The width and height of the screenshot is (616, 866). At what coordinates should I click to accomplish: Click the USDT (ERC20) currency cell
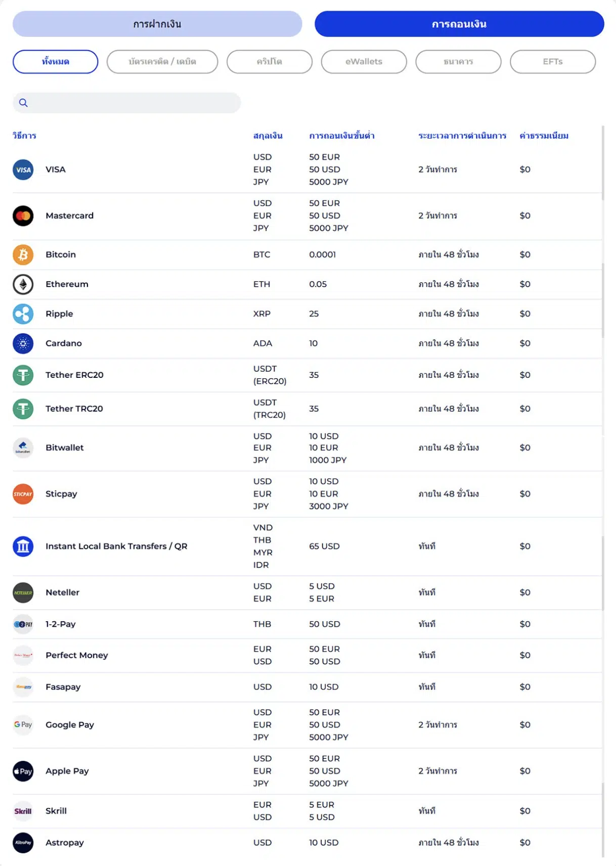(x=270, y=375)
